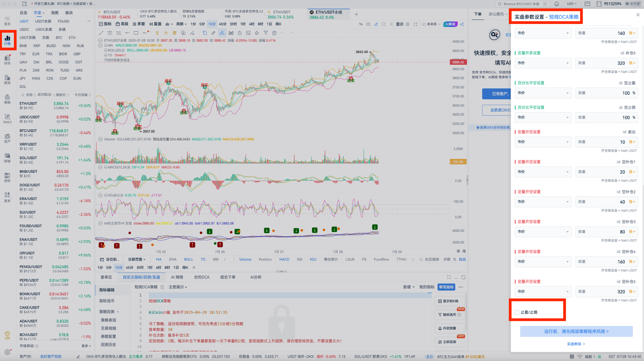Switch to the AI分析 tab

[256, 277]
